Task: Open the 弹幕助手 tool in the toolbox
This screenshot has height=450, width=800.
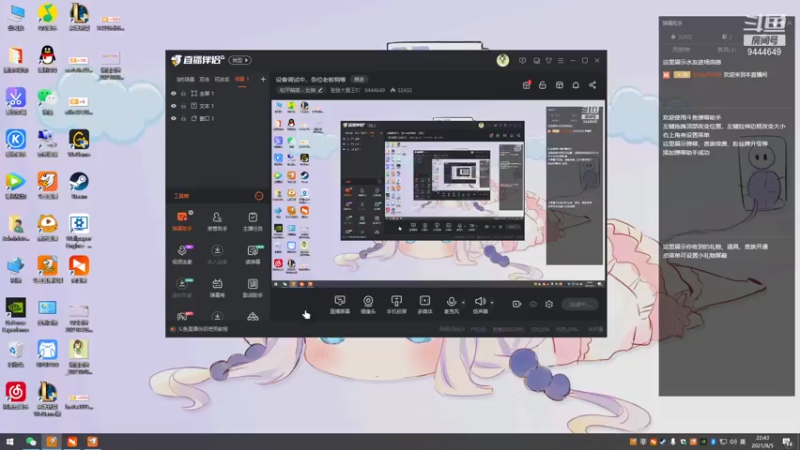Action: 182,221
